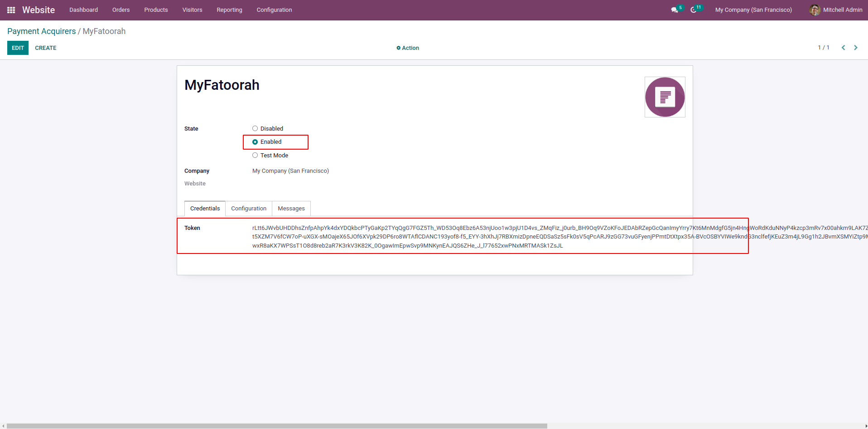This screenshot has width=868, height=429.
Task: Click the State field label
Action: 191,129
